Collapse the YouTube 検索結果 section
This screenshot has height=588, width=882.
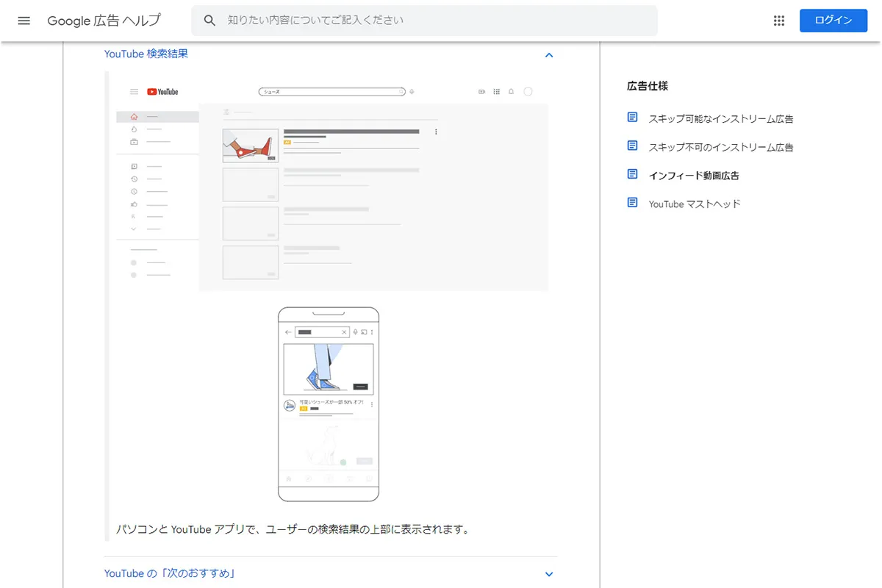tap(548, 54)
